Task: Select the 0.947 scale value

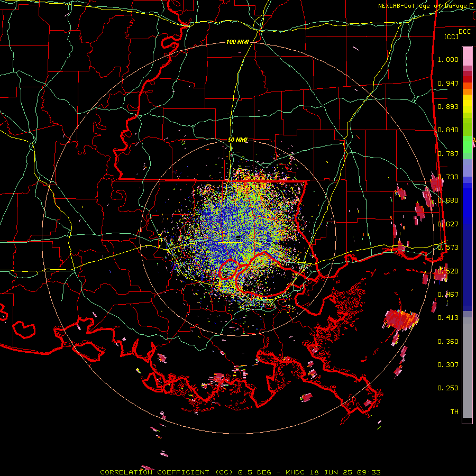Action: pos(448,83)
